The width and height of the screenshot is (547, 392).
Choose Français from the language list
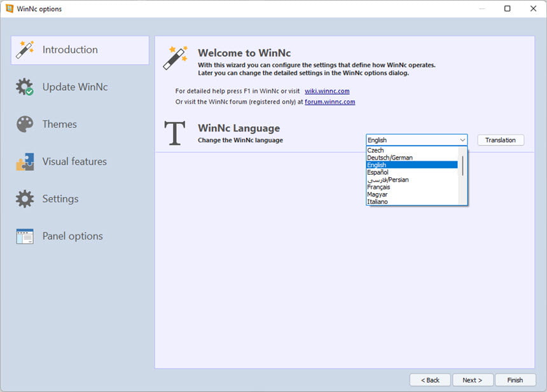coord(412,187)
